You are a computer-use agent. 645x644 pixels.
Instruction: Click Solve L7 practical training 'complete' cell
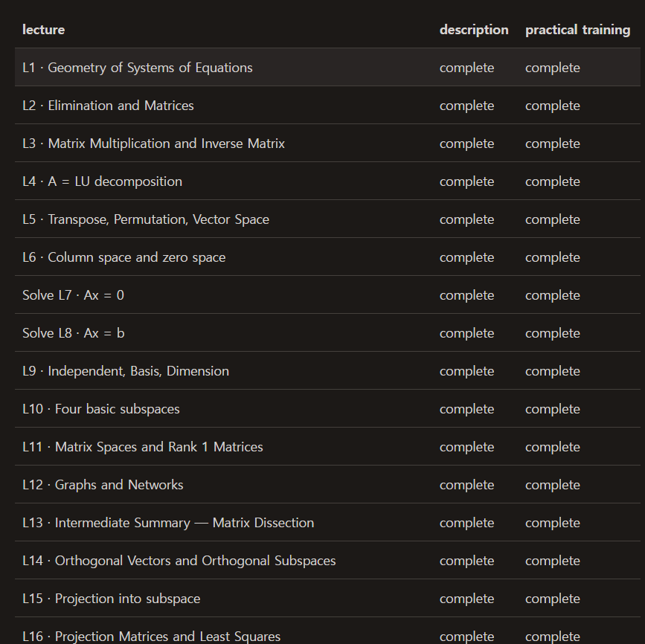[x=553, y=295]
